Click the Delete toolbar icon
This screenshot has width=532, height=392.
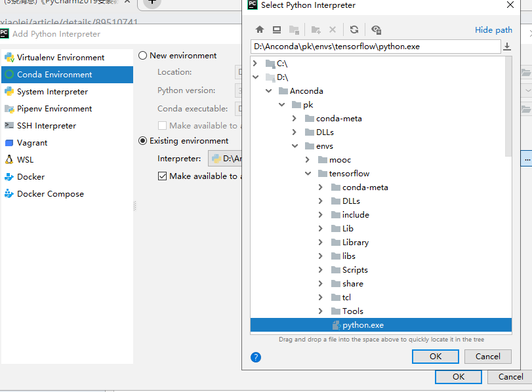[333, 30]
